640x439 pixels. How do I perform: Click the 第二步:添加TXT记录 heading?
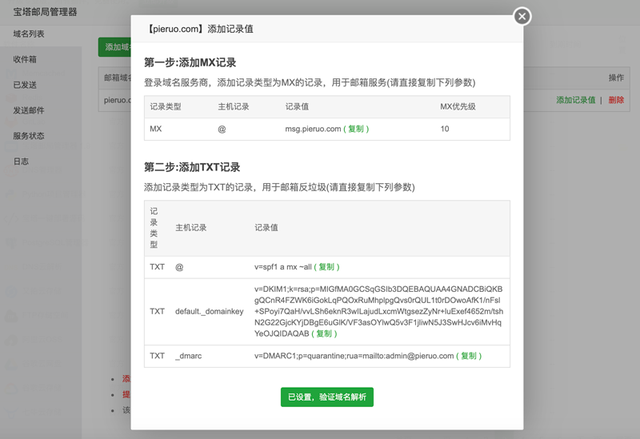click(x=192, y=167)
